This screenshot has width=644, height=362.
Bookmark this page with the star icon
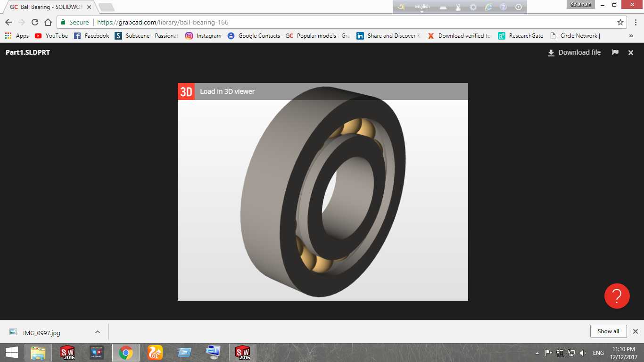[x=620, y=22]
